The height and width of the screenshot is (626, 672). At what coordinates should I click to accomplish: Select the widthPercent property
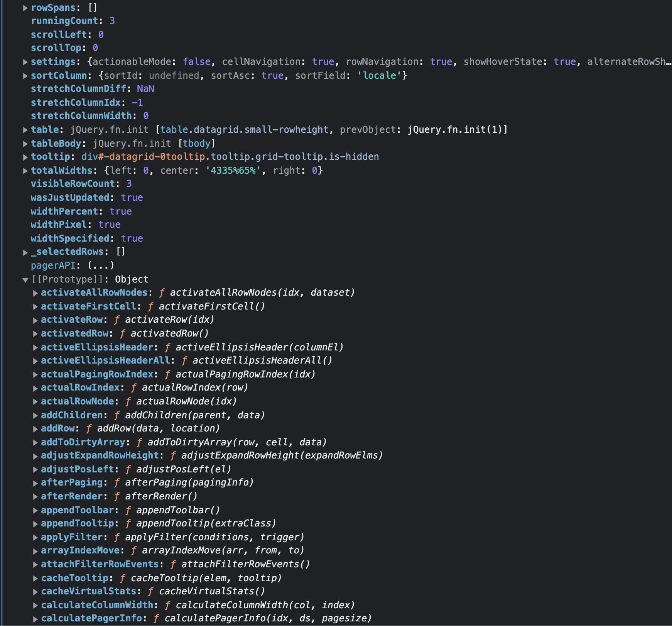coord(65,211)
